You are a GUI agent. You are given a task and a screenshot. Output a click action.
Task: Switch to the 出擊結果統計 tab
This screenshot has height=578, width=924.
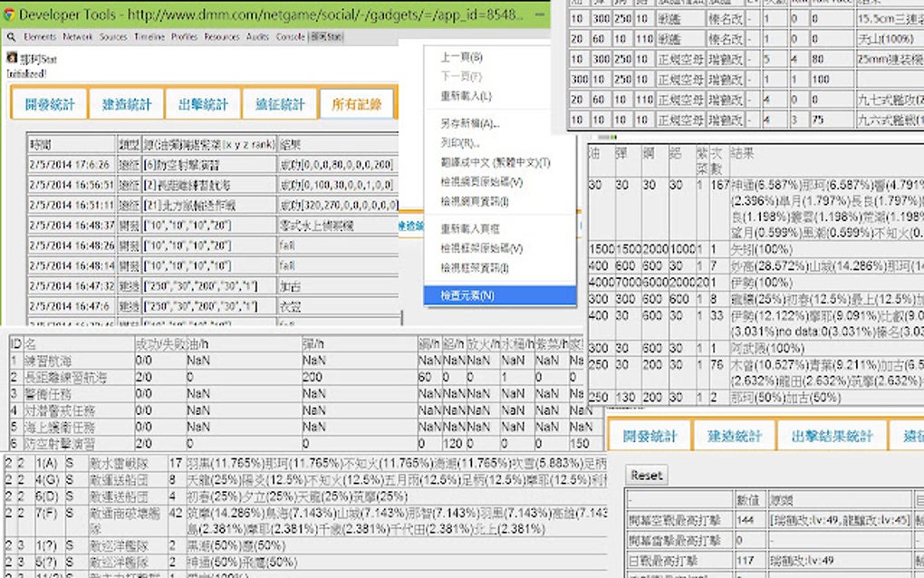click(833, 436)
